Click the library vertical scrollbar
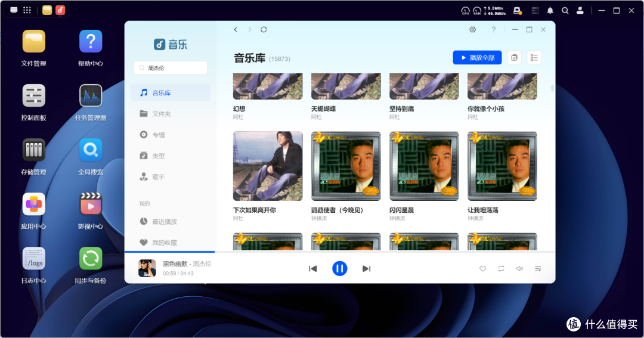This screenshot has width=644, height=338. [x=552, y=88]
